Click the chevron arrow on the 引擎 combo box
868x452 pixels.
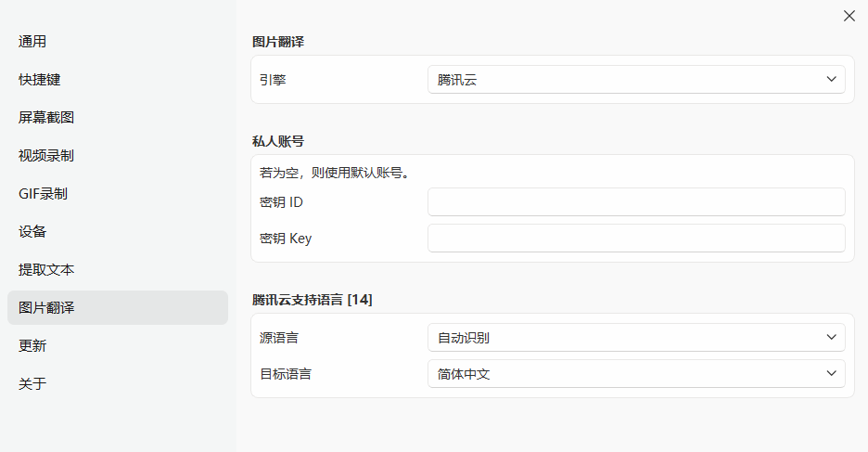(x=831, y=80)
